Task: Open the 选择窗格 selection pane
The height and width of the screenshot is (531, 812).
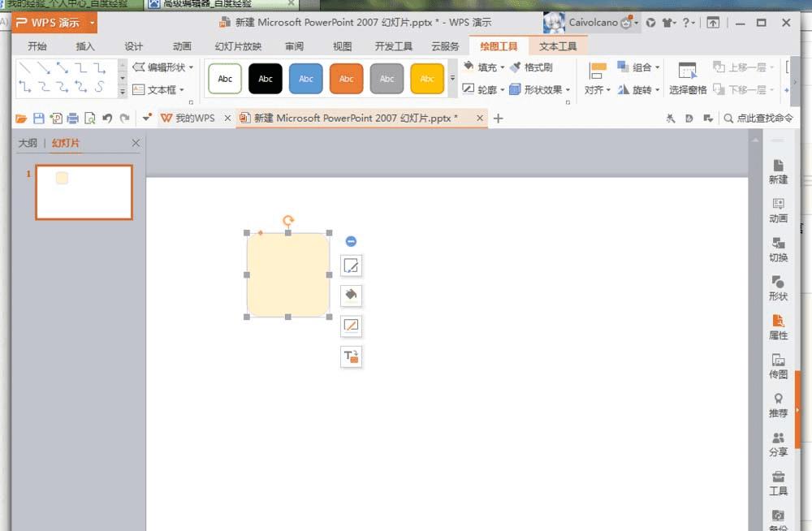Action: pos(687,78)
